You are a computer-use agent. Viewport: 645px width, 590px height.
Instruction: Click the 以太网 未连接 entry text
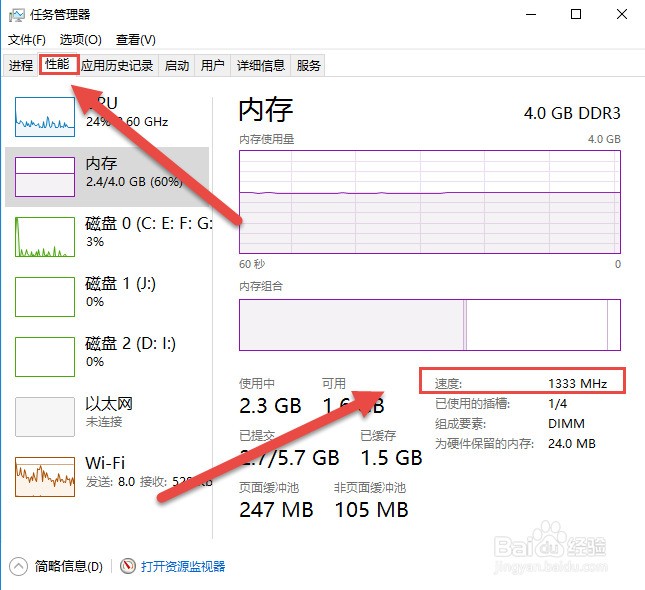point(109,412)
